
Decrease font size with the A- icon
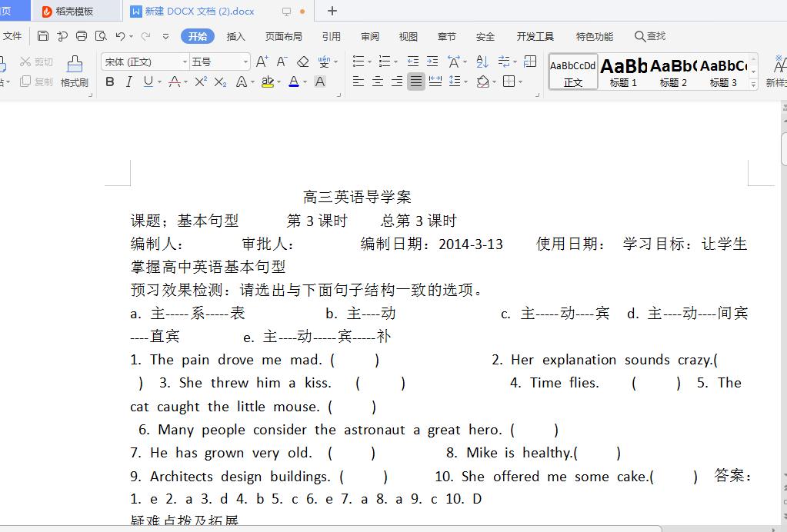pos(282,62)
